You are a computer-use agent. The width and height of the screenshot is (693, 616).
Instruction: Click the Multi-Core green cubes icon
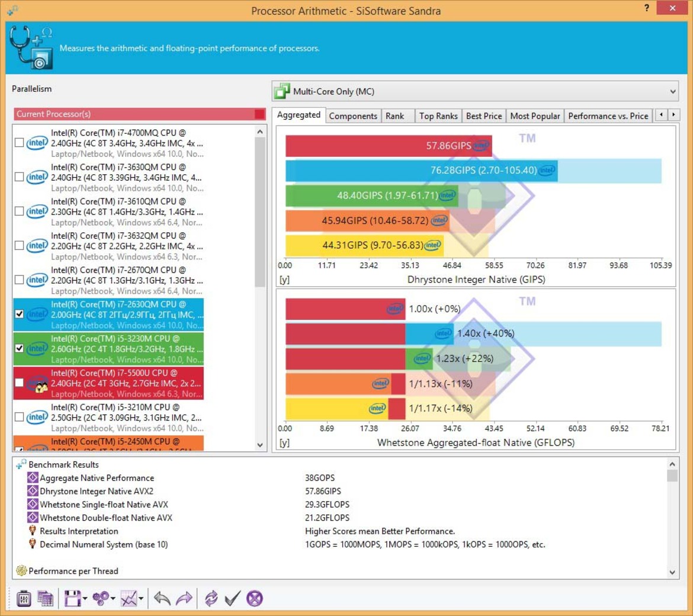click(282, 91)
